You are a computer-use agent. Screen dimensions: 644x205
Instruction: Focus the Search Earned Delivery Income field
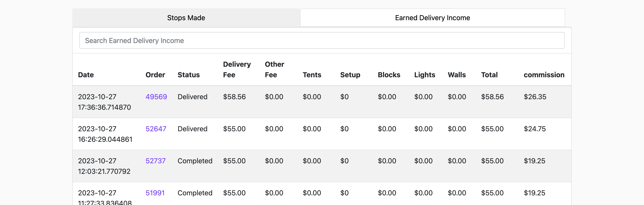point(322,40)
